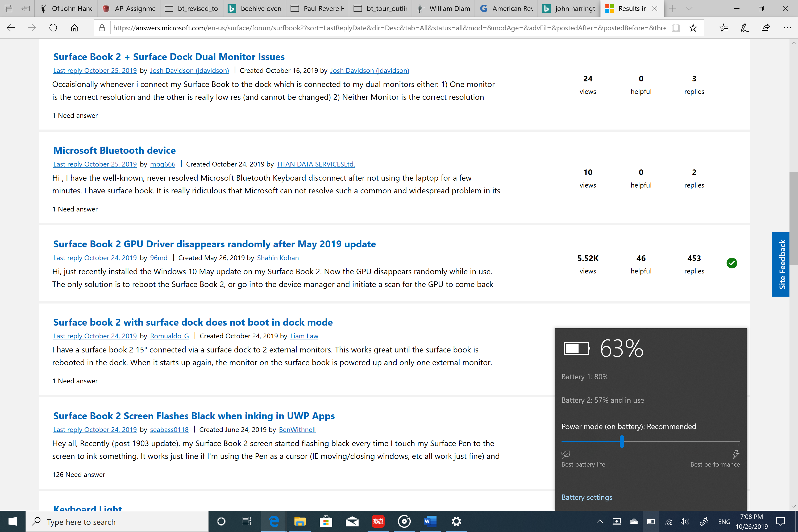Viewport: 798px width, 532px height.
Task: Open the tab preview chevron dropdown
Action: (689, 9)
